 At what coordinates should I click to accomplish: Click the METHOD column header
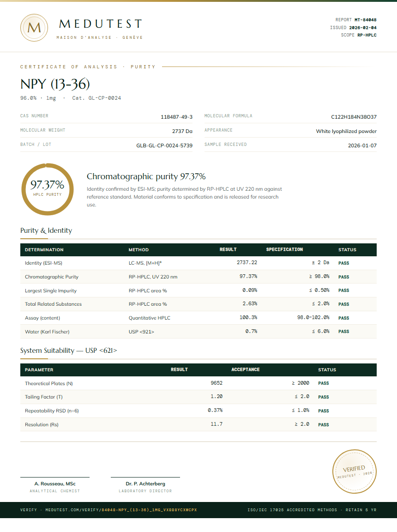138,250
